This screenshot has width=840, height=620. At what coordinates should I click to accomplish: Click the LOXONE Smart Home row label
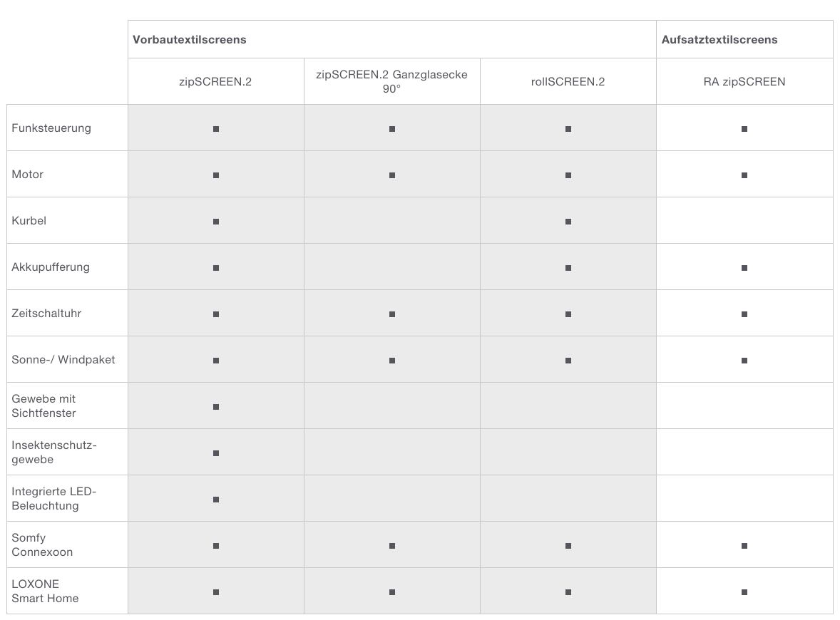tap(45, 591)
